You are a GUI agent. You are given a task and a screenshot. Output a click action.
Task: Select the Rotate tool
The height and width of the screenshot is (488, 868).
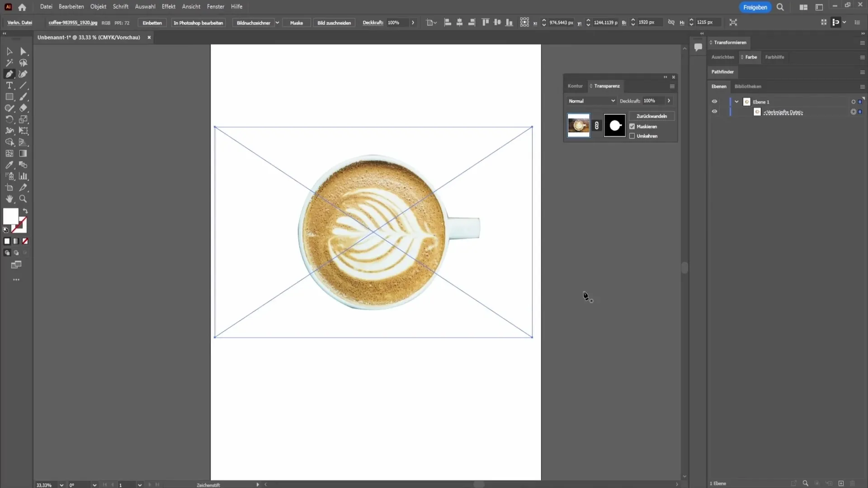[x=9, y=119]
